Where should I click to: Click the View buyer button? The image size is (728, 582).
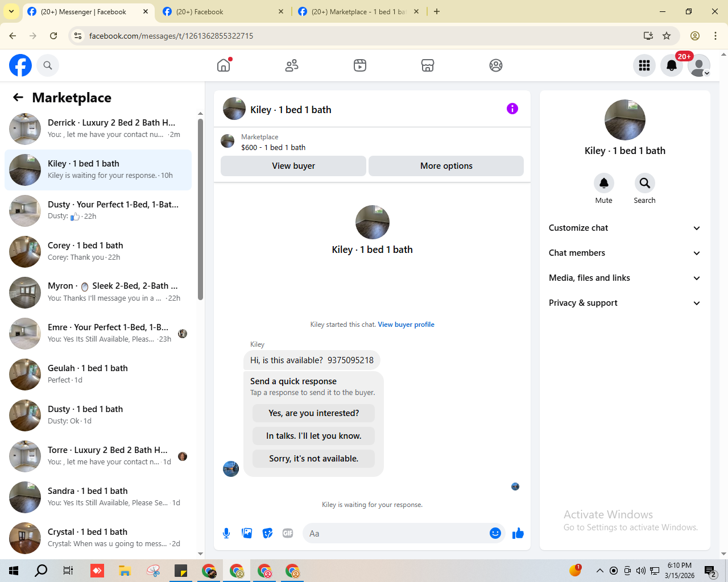[x=293, y=166]
